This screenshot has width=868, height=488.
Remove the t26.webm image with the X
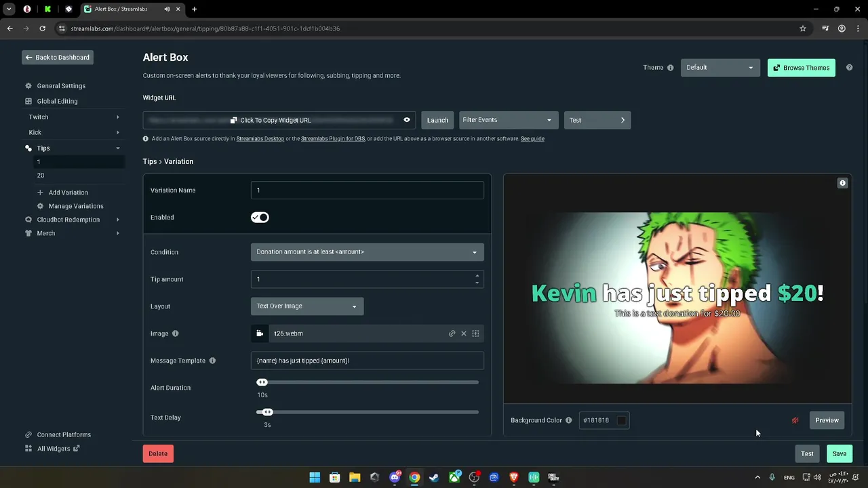click(464, 333)
